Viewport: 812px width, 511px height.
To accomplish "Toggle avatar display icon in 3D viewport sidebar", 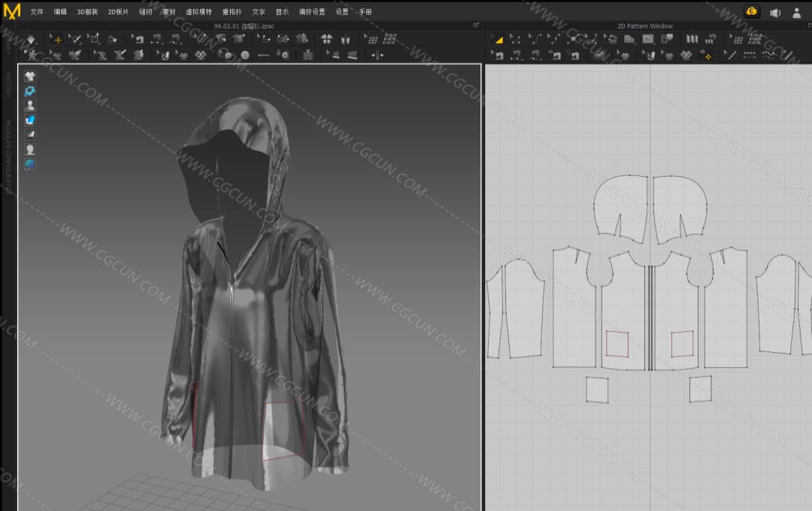I will coord(30,105).
